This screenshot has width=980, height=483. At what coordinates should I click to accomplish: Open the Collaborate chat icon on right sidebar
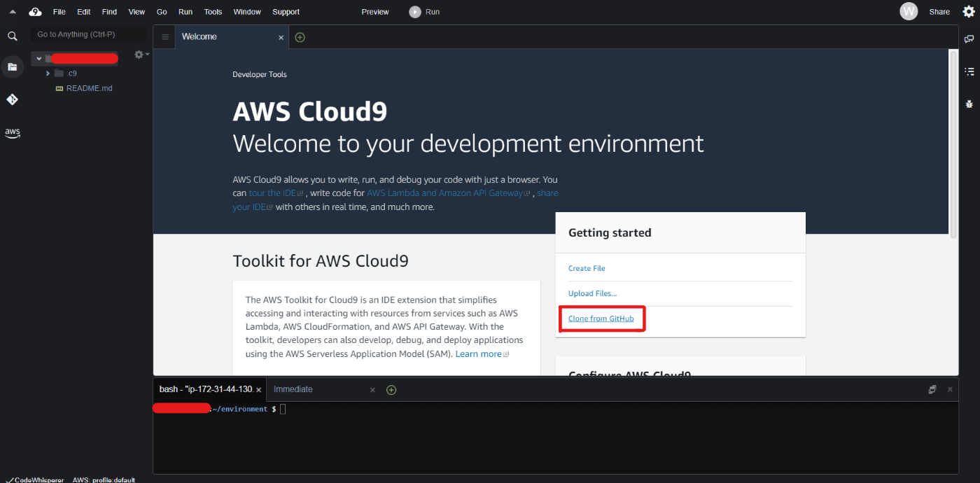[x=969, y=39]
